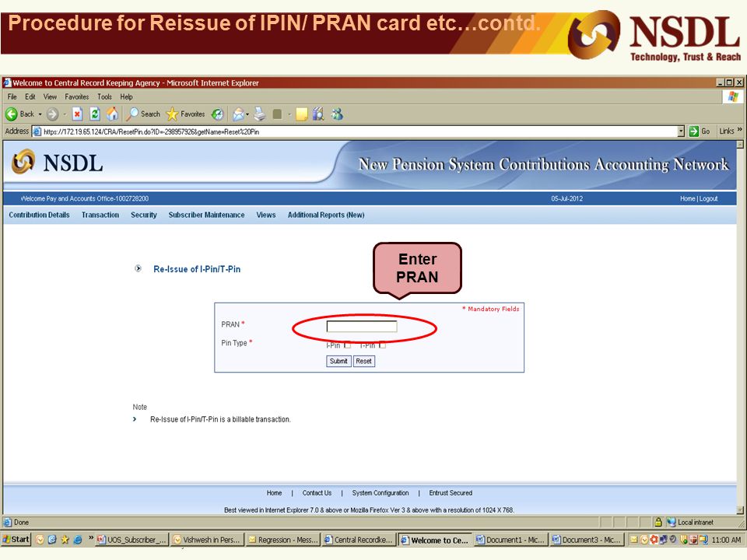Viewport: 747px width, 560px height.
Task: Click the Home link near Logout
Action: (x=687, y=198)
